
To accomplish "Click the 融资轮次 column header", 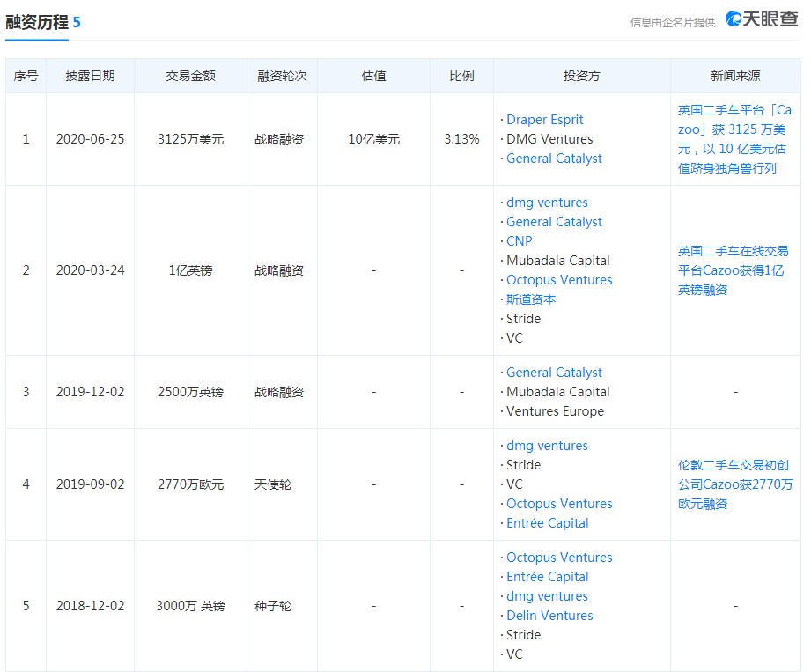I will coord(282,76).
